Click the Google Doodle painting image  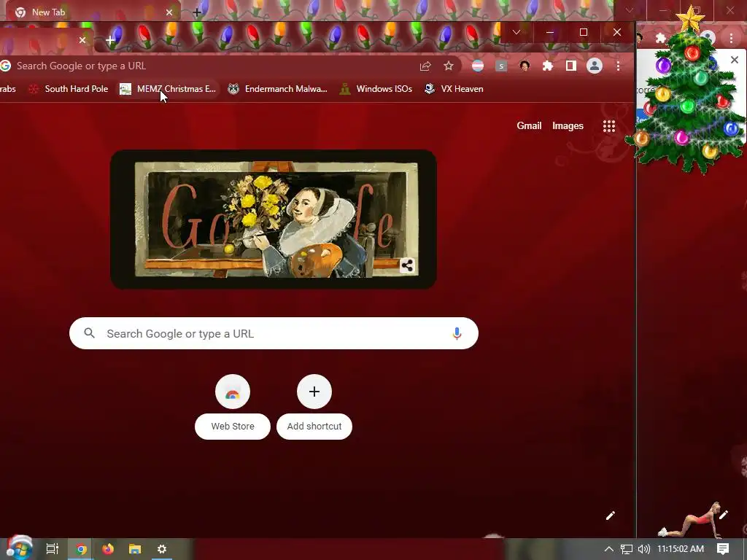point(274,219)
